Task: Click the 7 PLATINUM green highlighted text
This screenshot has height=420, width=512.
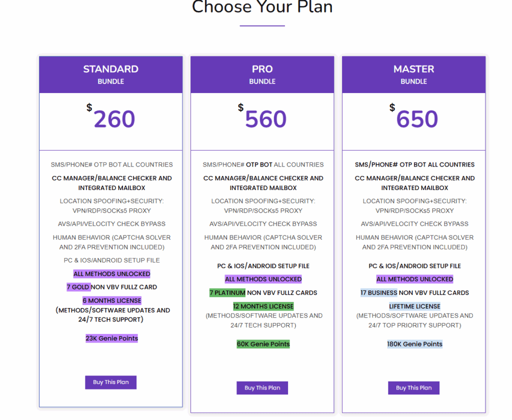Action: click(x=227, y=293)
